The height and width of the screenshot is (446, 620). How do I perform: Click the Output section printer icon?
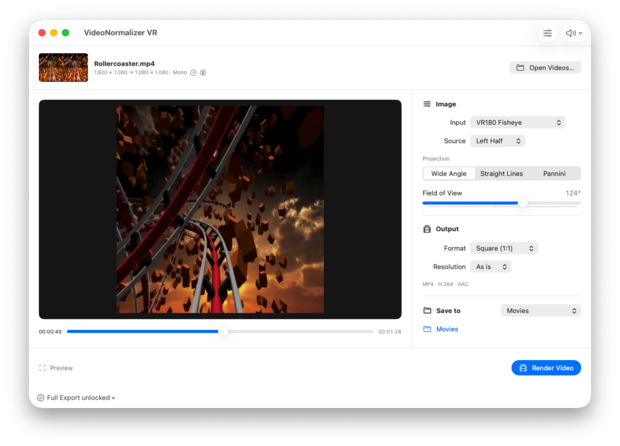[x=427, y=229]
